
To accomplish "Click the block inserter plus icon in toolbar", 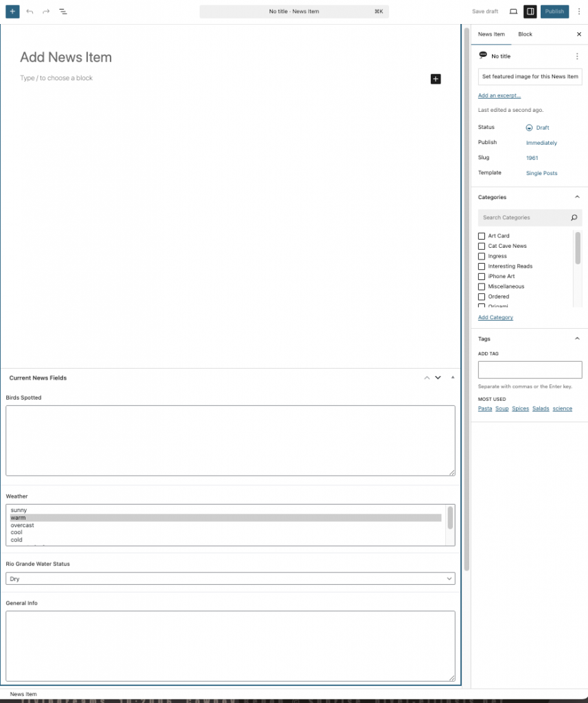I will (x=12, y=12).
